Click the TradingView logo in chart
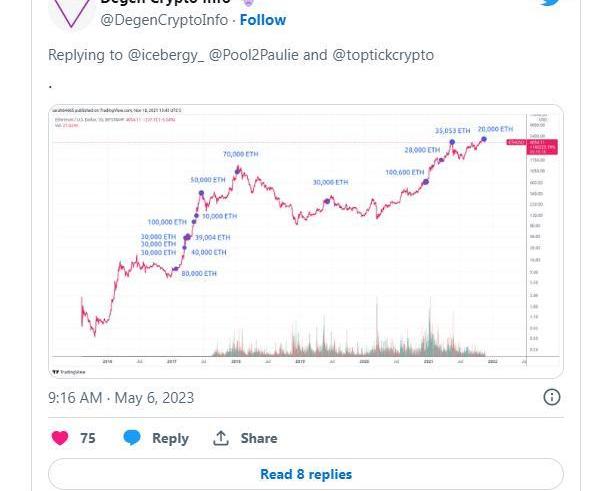The image size is (596, 491). 69,372
